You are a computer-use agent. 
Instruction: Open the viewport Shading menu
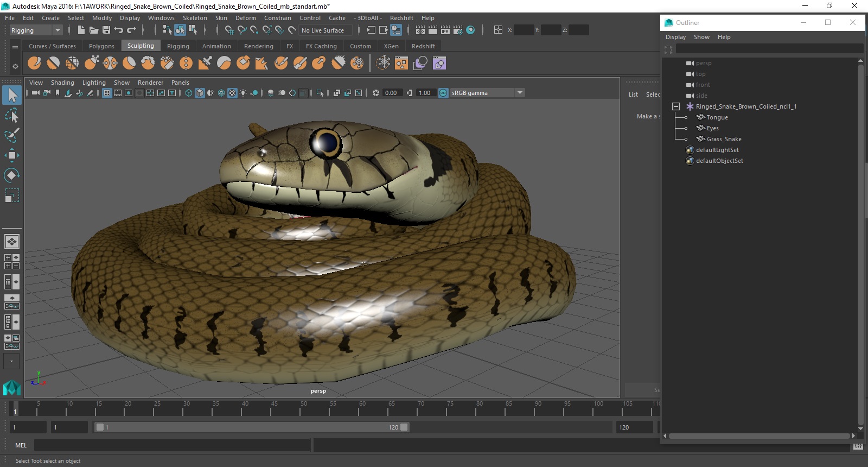[x=62, y=83]
